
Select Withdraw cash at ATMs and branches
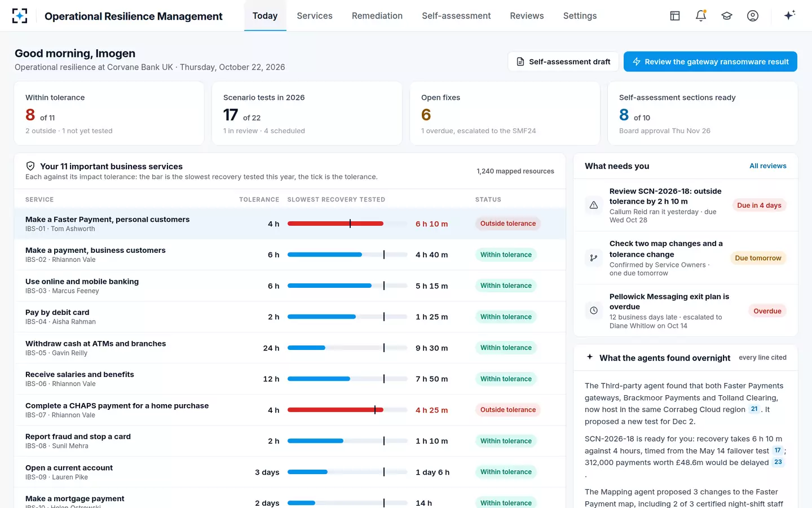coord(290,348)
